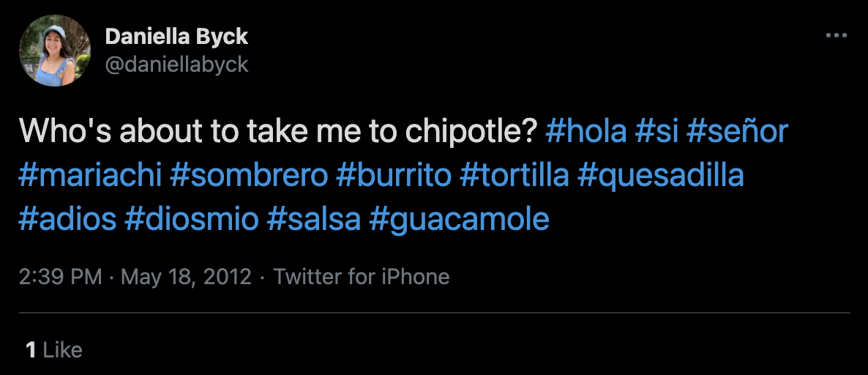View who liked via 1 Like

[x=53, y=349]
